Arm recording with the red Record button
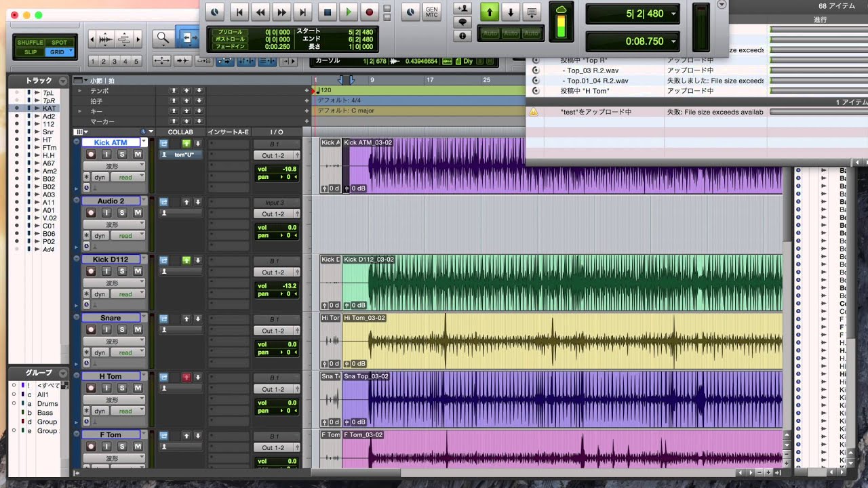Screen dimensions: 868x488 coord(370,12)
